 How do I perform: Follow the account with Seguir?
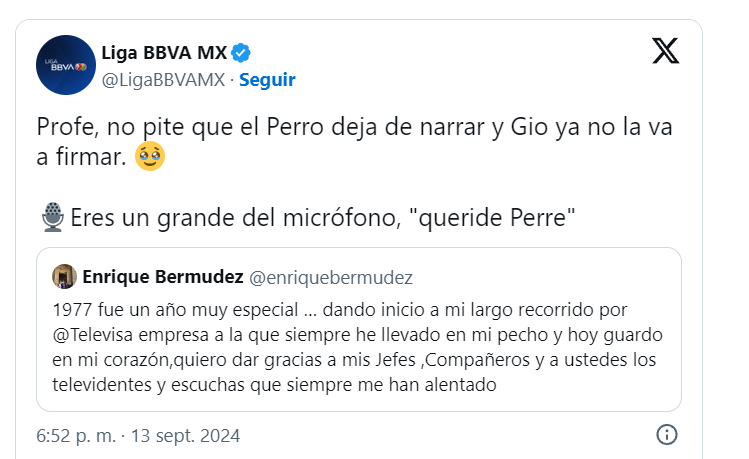coord(267,79)
